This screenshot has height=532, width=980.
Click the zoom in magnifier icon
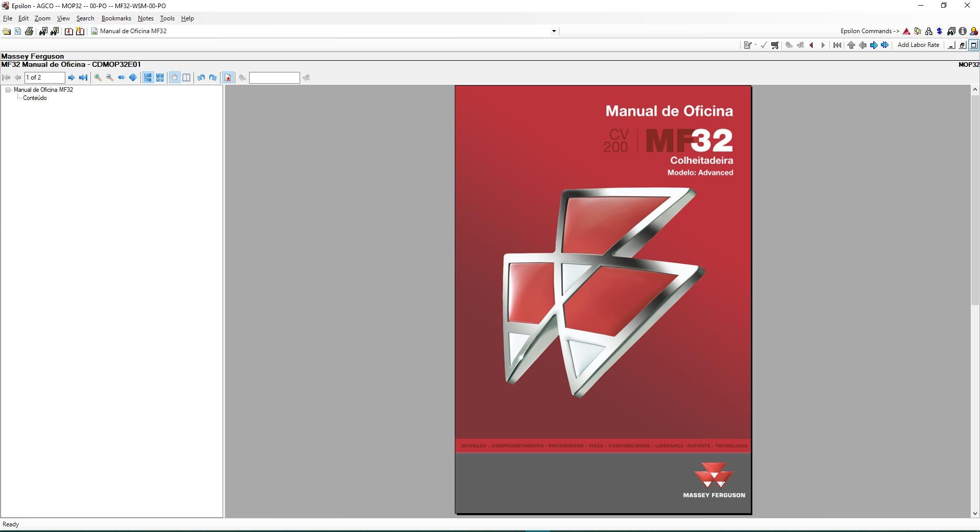[x=98, y=78]
